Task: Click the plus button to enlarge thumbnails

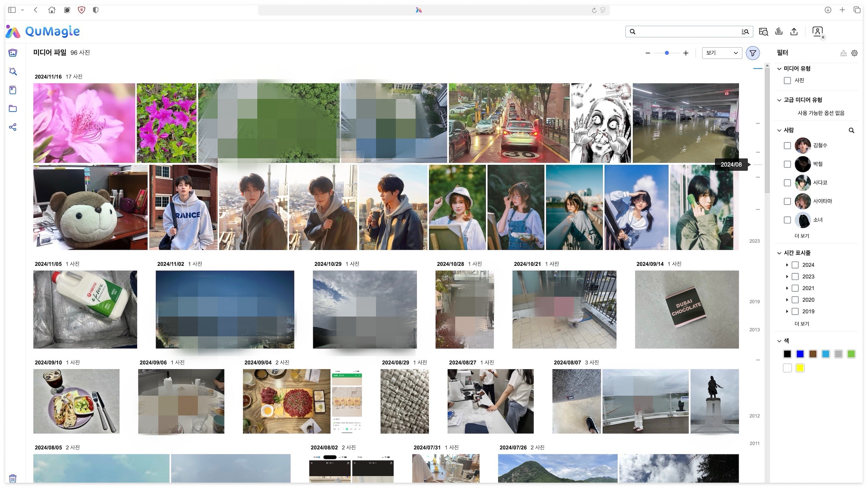Action: 686,53
